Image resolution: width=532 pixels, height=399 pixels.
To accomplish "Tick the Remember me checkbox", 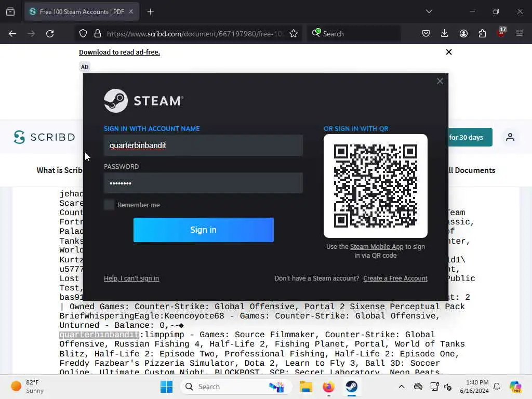I will [x=109, y=205].
